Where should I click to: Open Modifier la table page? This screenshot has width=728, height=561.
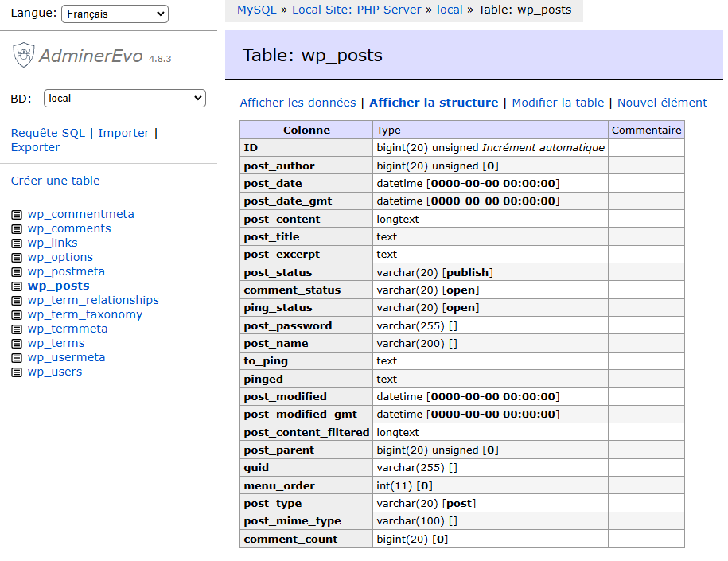point(558,103)
